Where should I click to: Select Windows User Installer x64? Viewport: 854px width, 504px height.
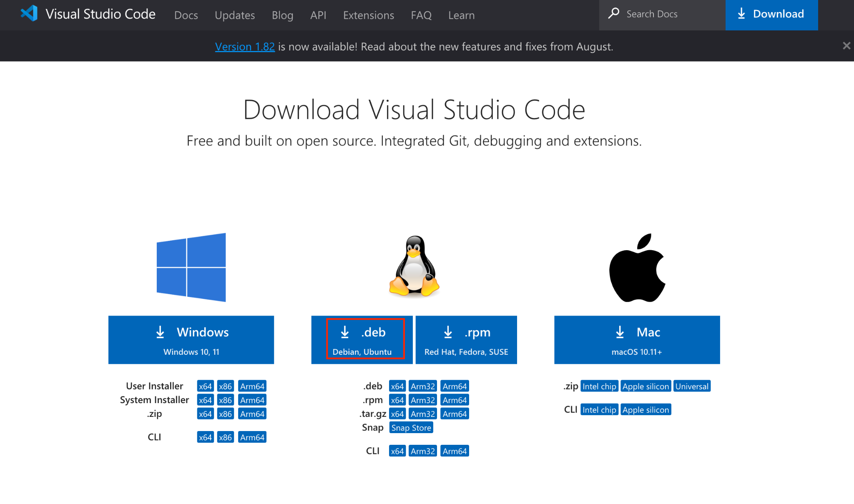point(205,386)
